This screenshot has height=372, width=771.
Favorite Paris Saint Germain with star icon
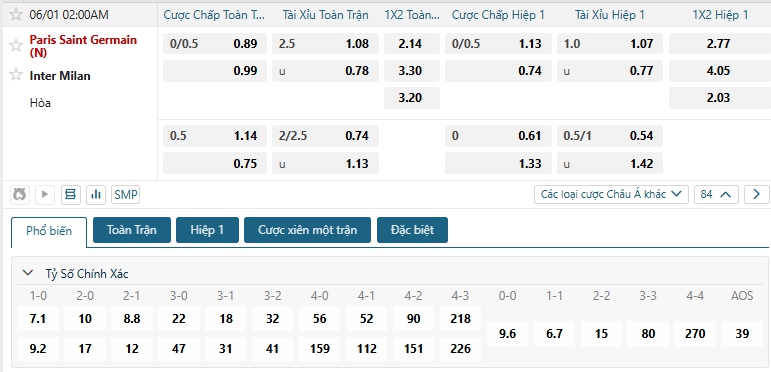(x=16, y=46)
